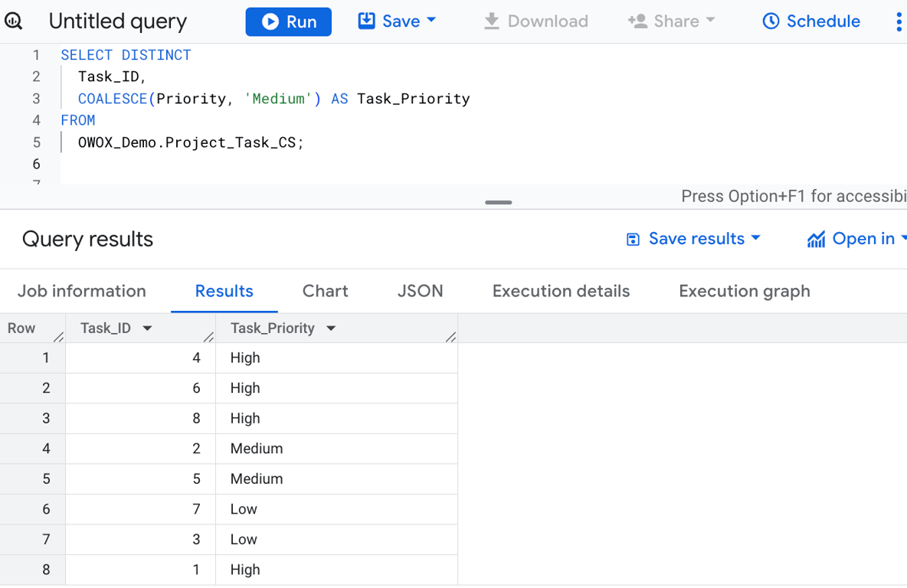Click the SELECT DISTINCT line in editor
The height and width of the screenshot is (588, 907).
click(x=126, y=55)
